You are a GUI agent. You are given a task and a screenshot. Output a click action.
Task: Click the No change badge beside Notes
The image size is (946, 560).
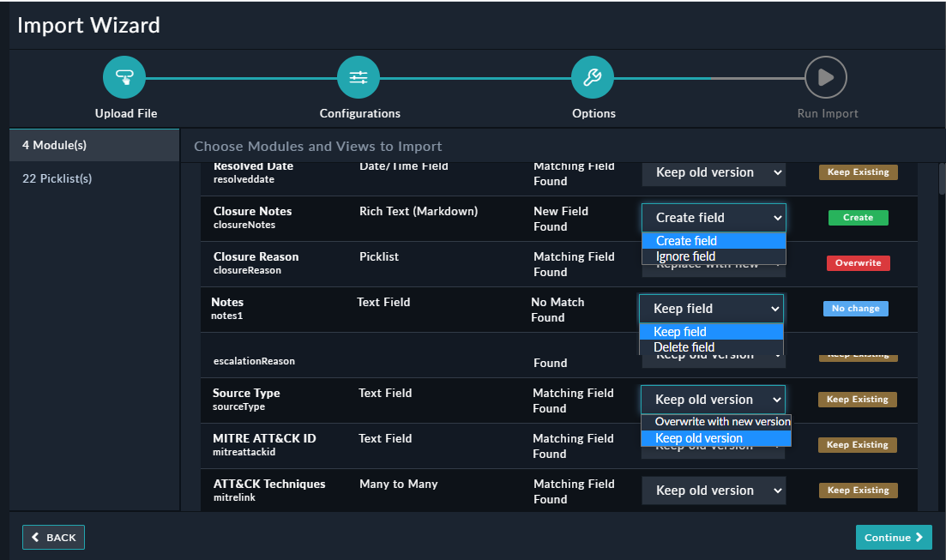click(855, 308)
